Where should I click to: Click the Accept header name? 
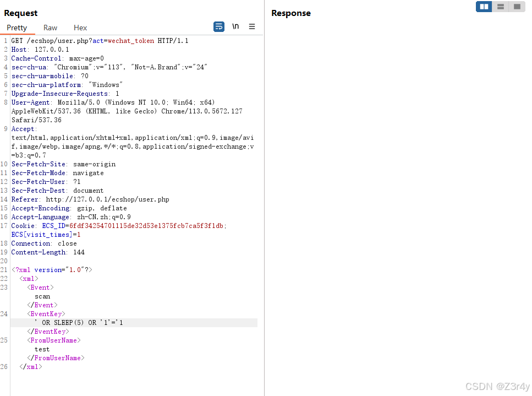click(23, 129)
